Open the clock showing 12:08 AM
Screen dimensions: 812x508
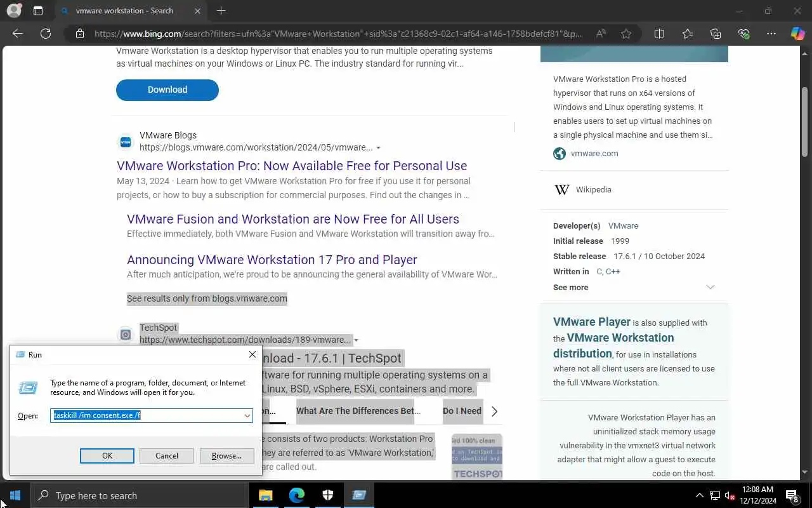coord(757,495)
